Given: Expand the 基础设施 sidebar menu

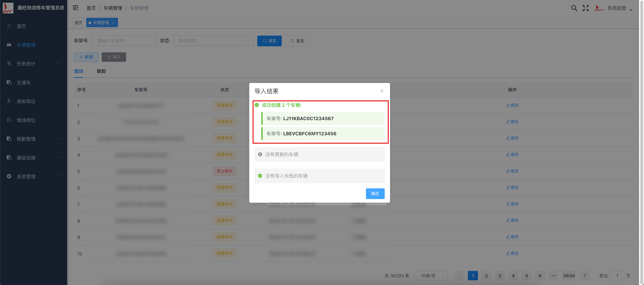Looking at the screenshot, I should pos(34,158).
